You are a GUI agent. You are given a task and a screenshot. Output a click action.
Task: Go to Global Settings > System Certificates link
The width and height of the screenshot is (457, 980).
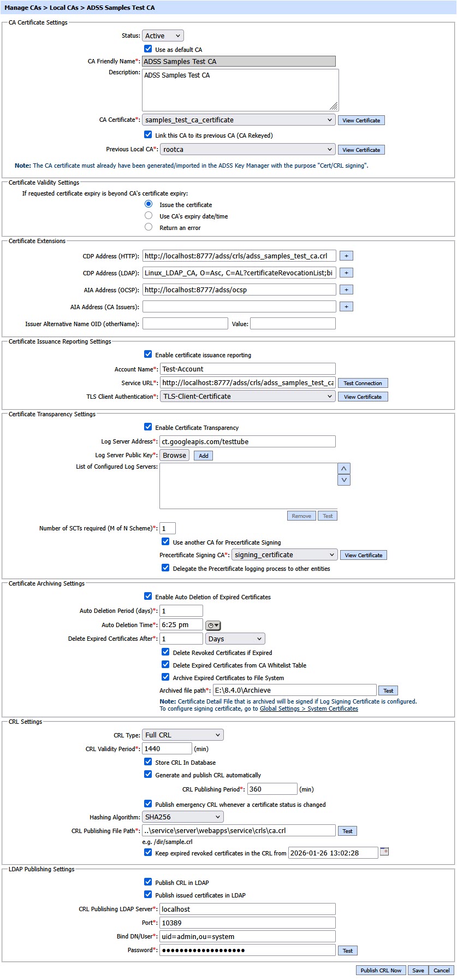click(309, 709)
